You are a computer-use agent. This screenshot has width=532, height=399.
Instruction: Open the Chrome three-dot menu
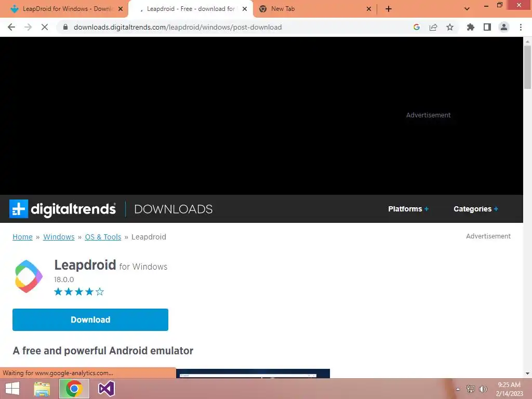[521, 27]
